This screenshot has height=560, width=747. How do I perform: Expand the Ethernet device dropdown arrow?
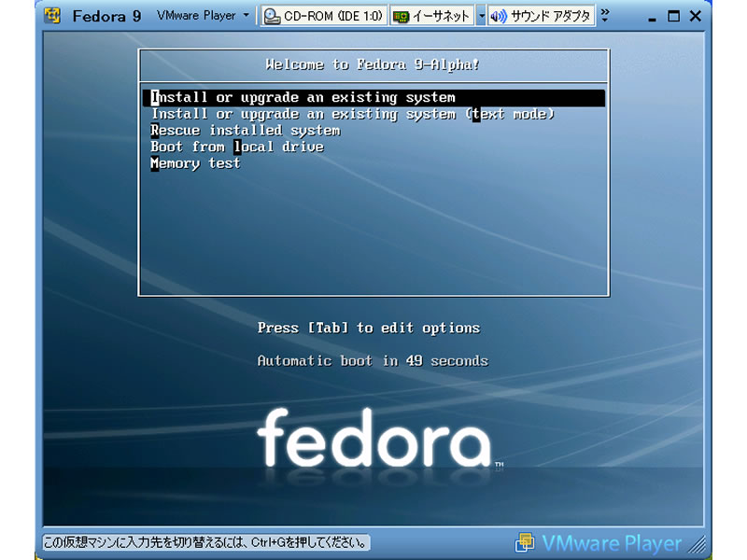point(481,16)
